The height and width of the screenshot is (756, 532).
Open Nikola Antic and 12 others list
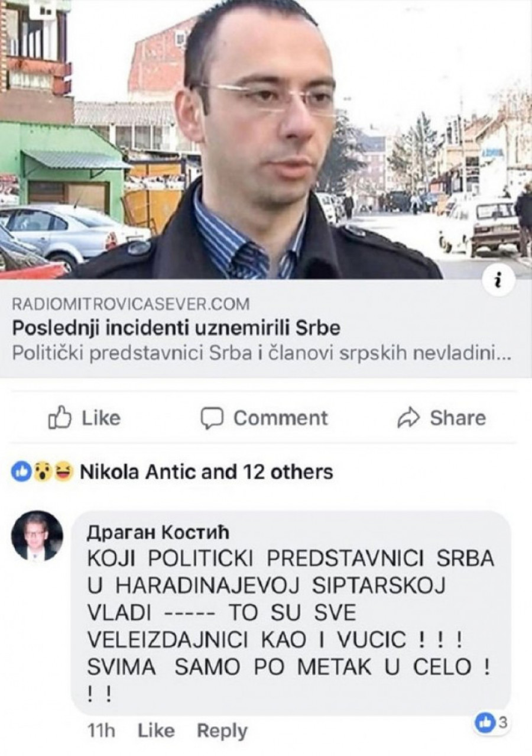(206, 471)
